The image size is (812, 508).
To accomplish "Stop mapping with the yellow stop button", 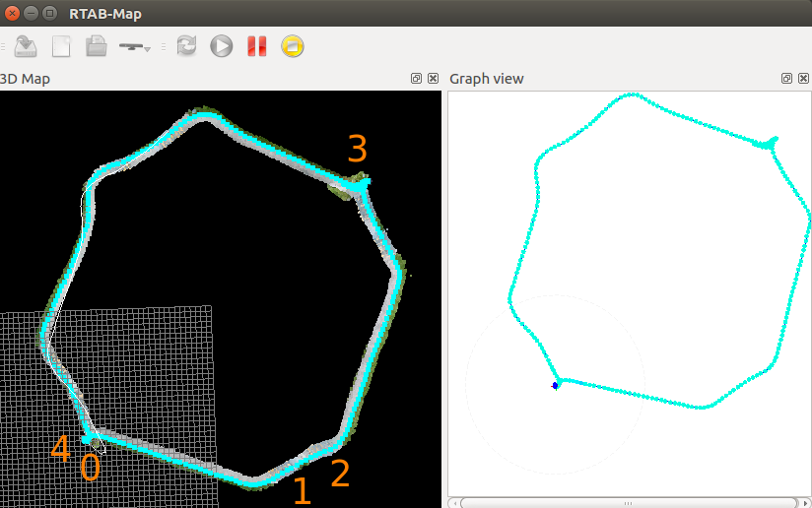I will coord(293,46).
